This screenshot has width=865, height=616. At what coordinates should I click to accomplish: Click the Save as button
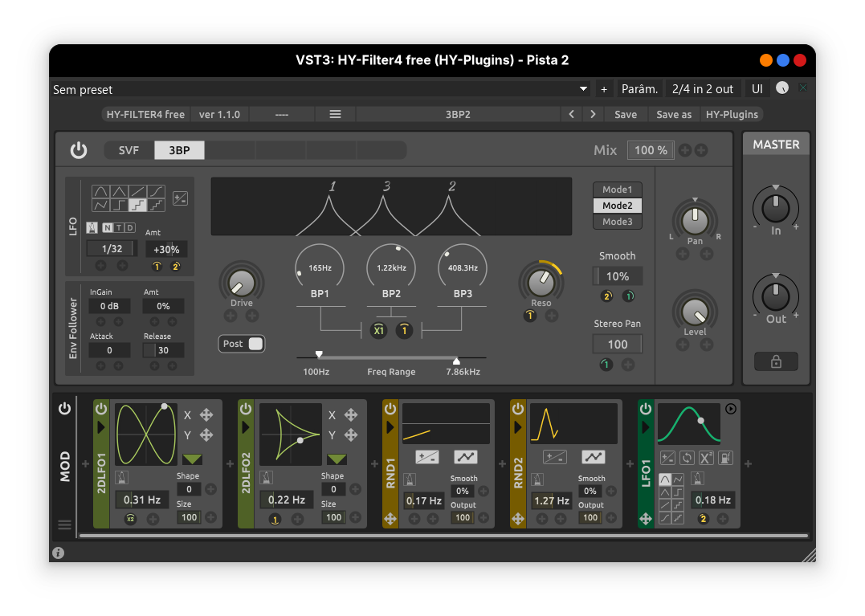point(674,114)
